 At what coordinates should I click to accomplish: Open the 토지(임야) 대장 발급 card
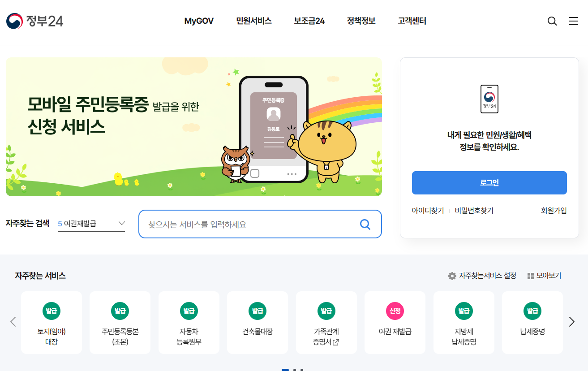[52, 323]
